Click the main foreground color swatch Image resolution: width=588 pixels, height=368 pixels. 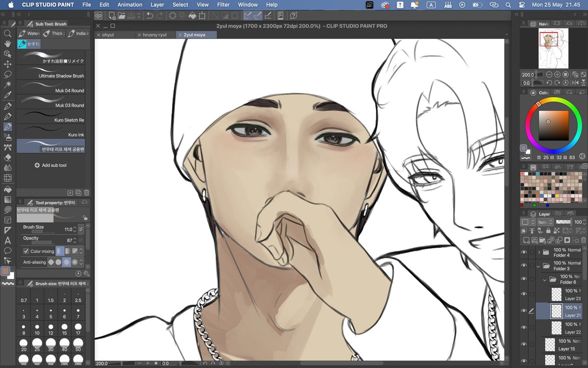[x=5, y=271]
